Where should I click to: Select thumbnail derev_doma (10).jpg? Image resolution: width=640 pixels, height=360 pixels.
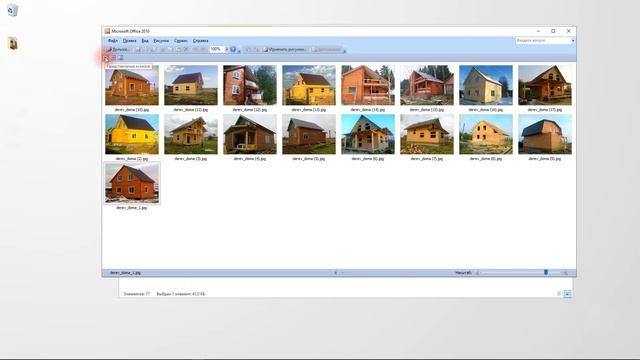(x=132, y=85)
